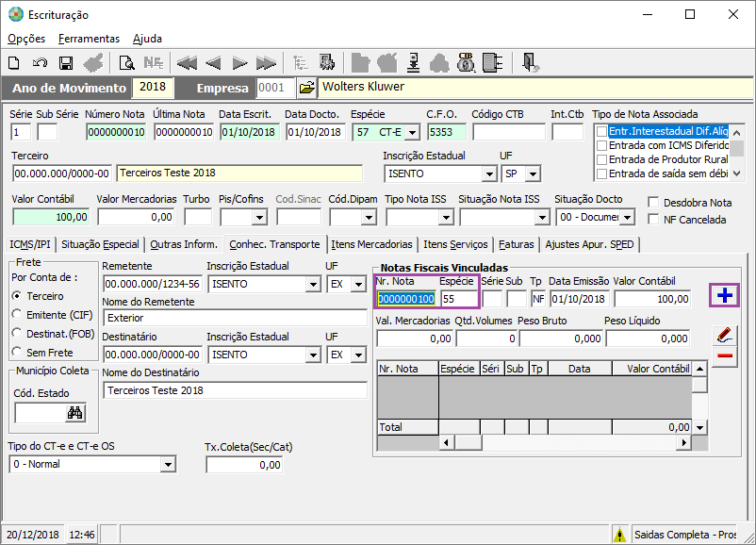The image size is (756, 545).
Task: Expand the Tipo do CT-e dropdown
Action: pyautogui.click(x=168, y=465)
